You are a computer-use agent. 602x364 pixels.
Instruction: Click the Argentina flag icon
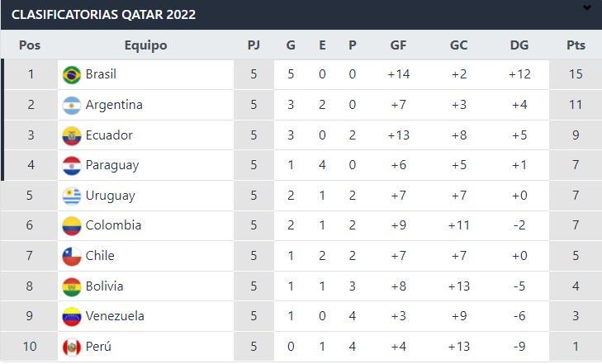72,105
